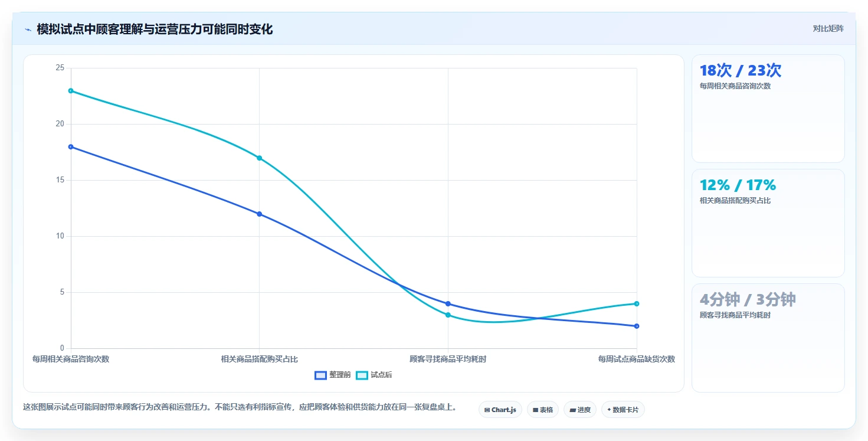This screenshot has width=868, height=441.
Task: Click the x-axis label 相关商品搭配购买占比
Action: click(x=259, y=359)
